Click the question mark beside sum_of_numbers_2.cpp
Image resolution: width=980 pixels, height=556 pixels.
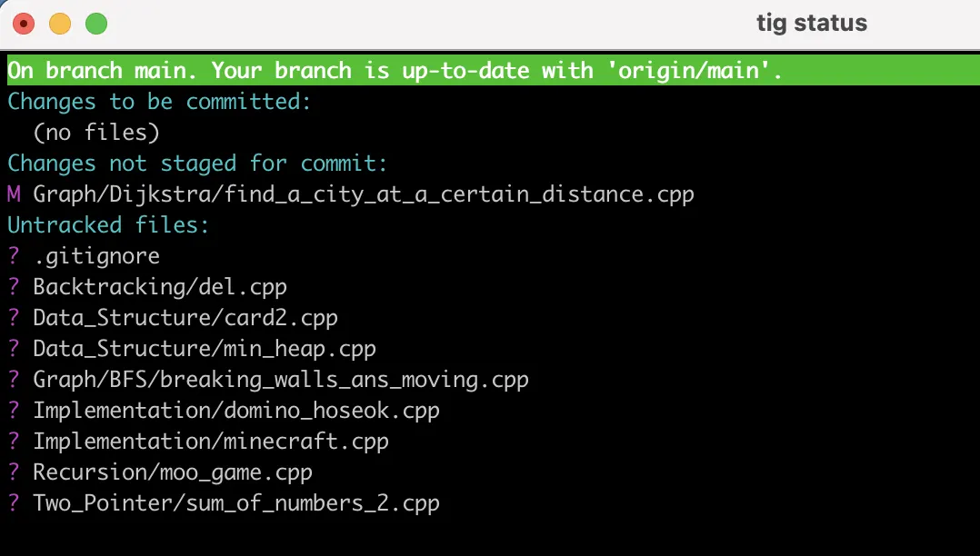14,503
